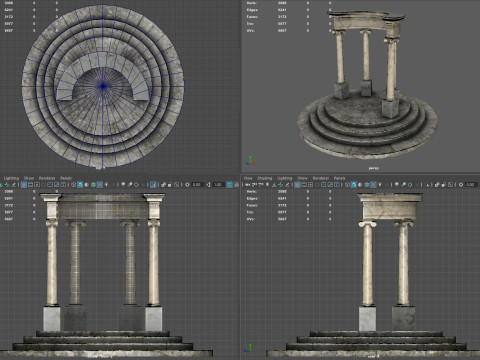The width and height of the screenshot is (480, 360).
Task: Open Camera Attributes icon in side-view toolbar
Action: point(260,184)
